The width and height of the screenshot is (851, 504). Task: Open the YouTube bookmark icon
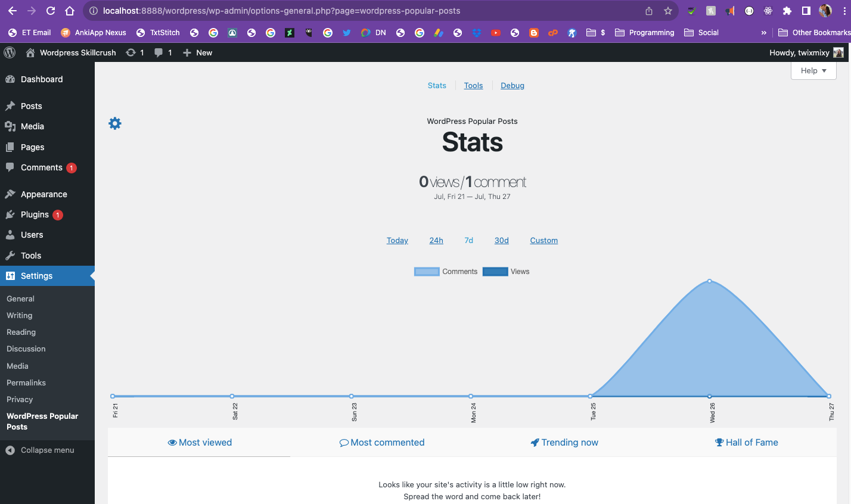[496, 33]
